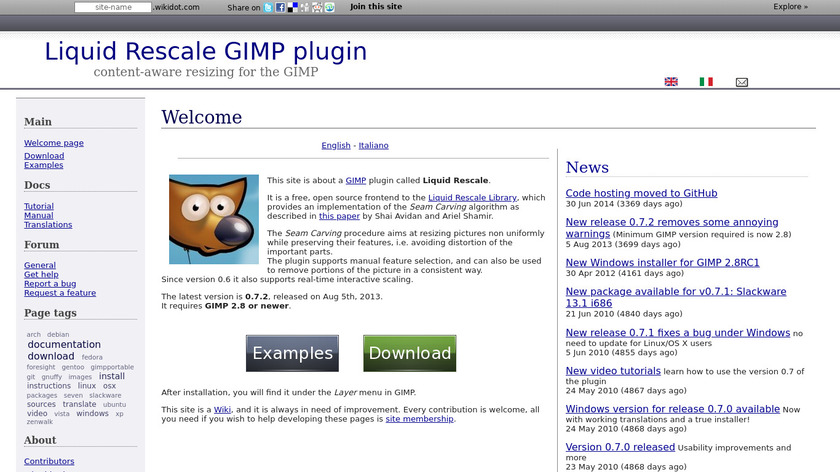
Task: Open New video tutorials news item
Action: pos(613,371)
